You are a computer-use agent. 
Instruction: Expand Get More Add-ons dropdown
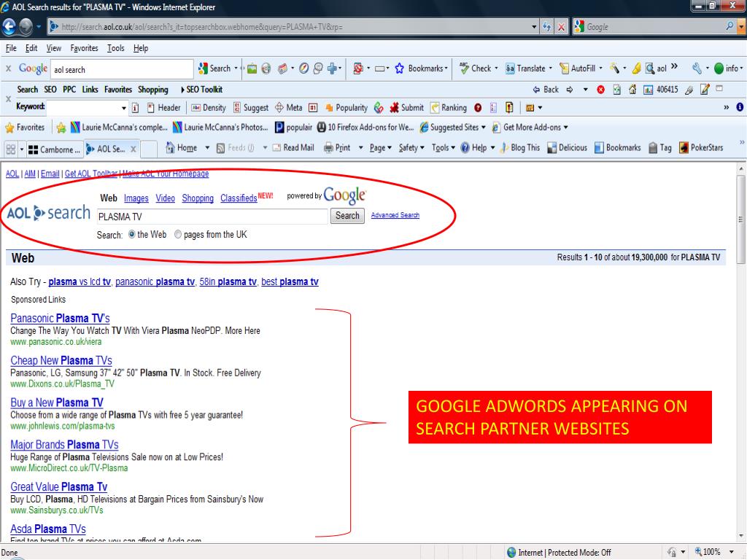(565, 128)
